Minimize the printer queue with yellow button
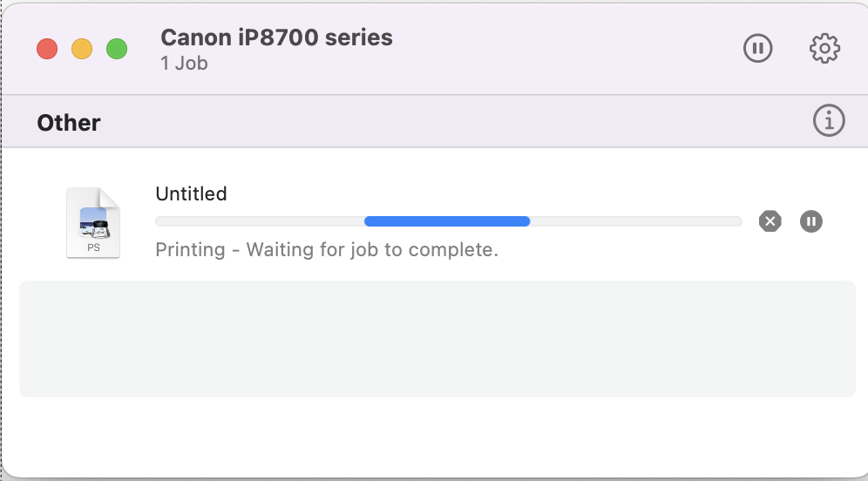 click(x=81, y=49)
